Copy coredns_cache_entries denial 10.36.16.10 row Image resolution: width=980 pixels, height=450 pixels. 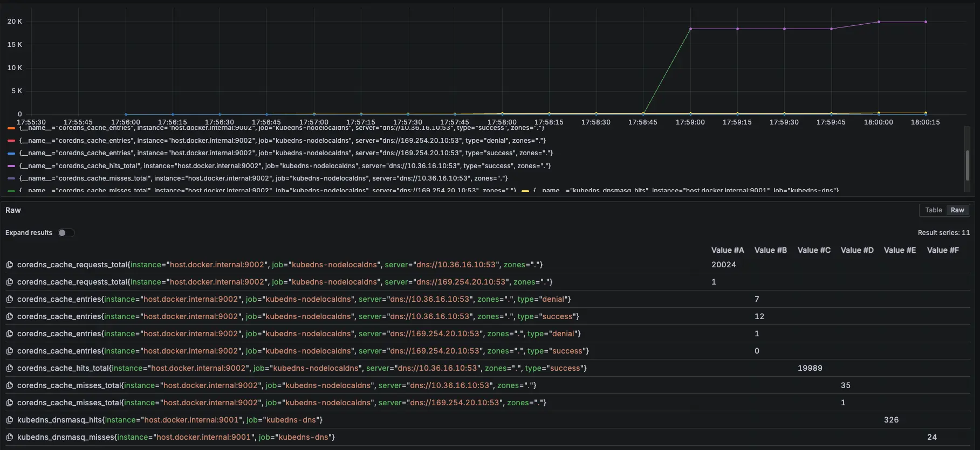(10, 299)
